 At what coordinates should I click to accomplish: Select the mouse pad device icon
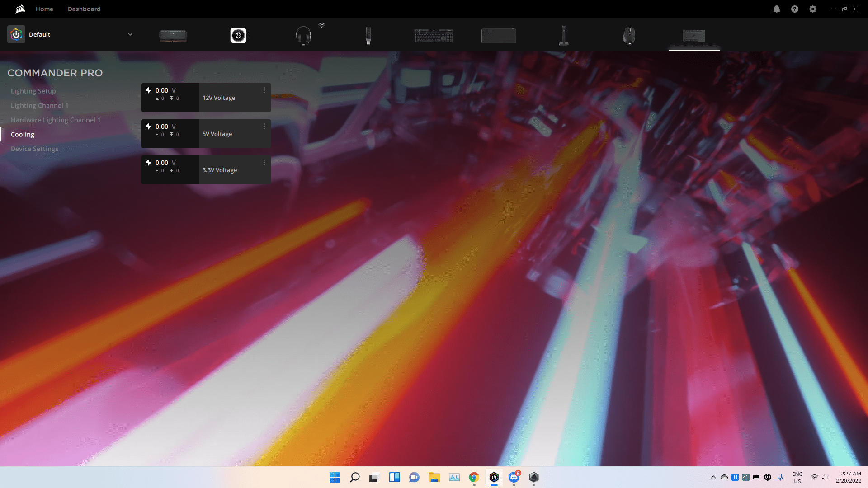(499, 35)
